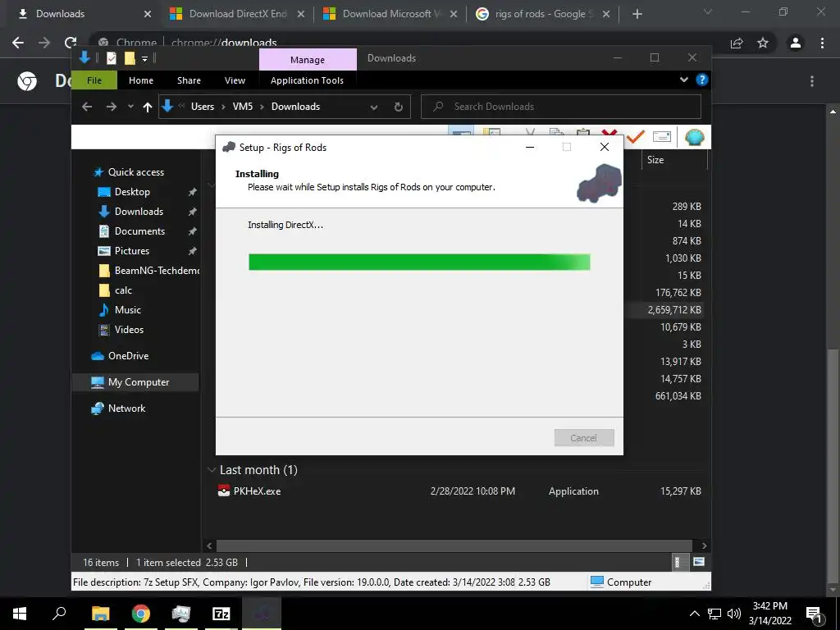
Task: Show hidden system tray icons
Action: [694, 614]
